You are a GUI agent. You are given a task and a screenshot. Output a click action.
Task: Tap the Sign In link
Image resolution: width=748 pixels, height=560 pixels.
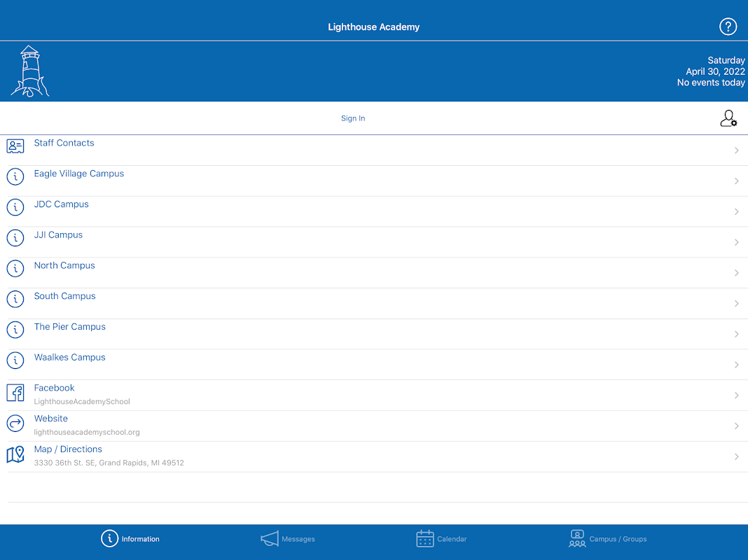coord(353,118)
